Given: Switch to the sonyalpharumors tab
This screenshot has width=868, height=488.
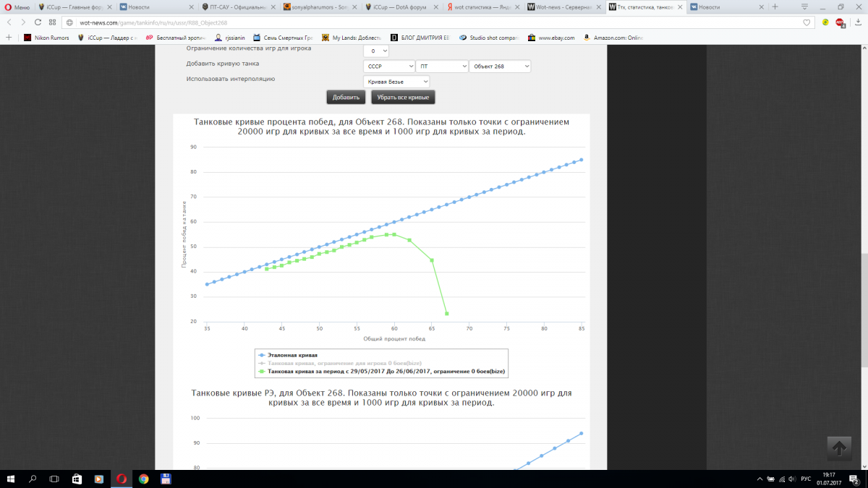Looking at the screenshot, I should [x=321, y=7].
